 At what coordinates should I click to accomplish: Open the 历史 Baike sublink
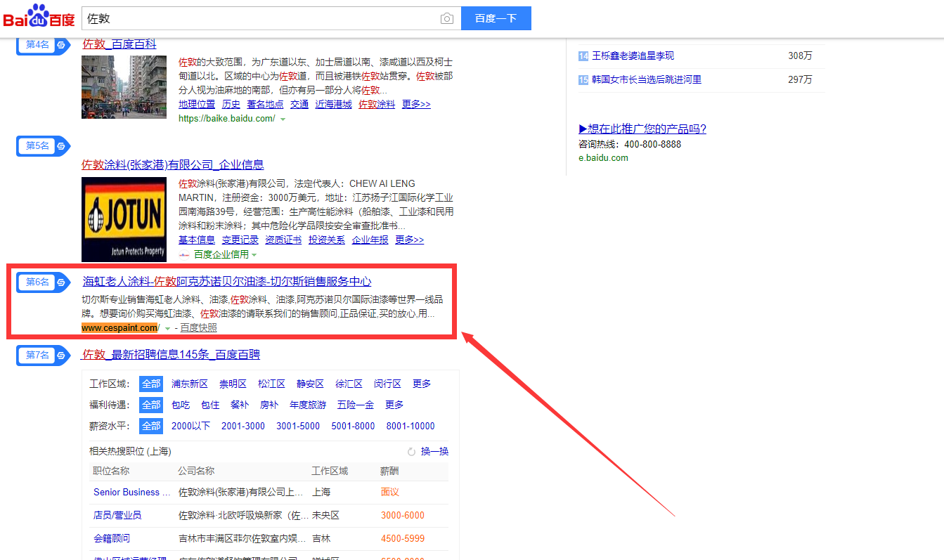coord(231,104)
